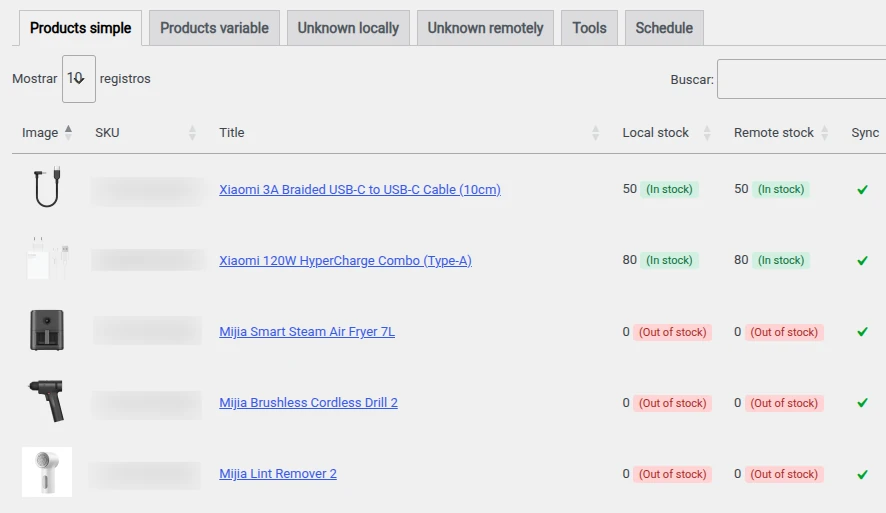Open the Xiaomi 120W HyperCharge Combo link
The height and width of the screenshot is (513, 886).
345,260
